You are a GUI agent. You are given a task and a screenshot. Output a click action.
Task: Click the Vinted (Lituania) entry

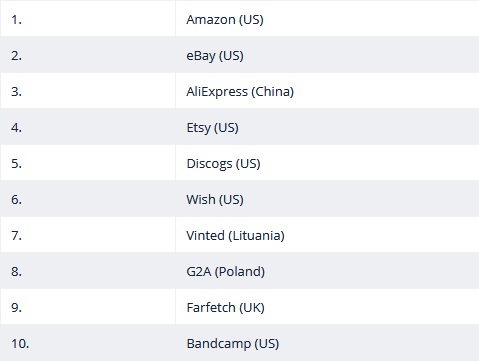pos(235,236)
